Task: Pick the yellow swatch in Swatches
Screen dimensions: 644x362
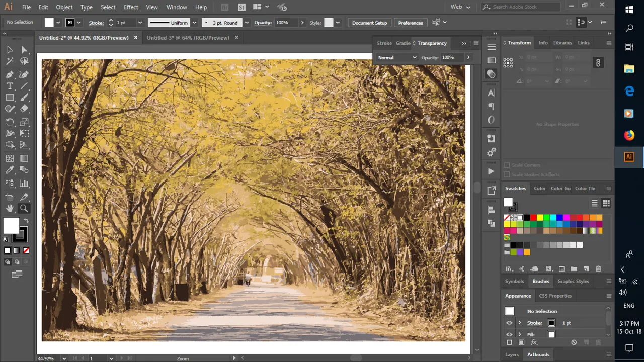Action: coord(540,218)
